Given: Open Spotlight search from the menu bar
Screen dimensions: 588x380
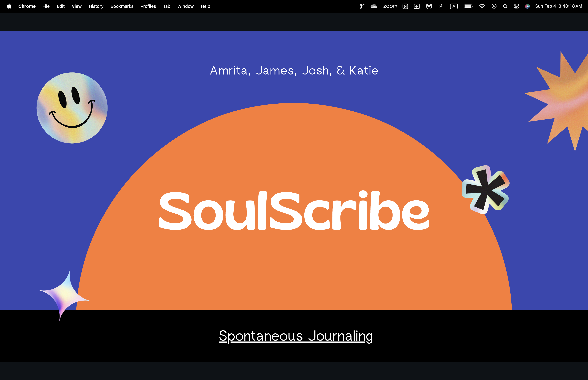Looking at the screenshot, I should 505,6.
